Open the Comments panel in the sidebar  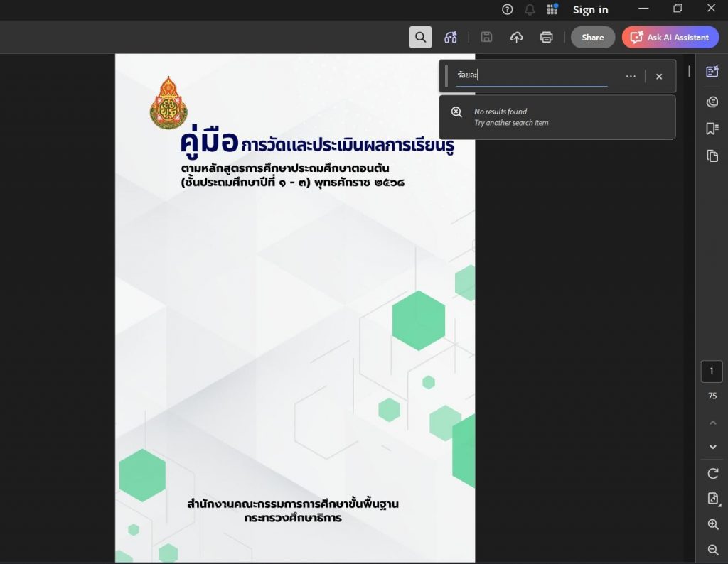click(x=712, y=102)
